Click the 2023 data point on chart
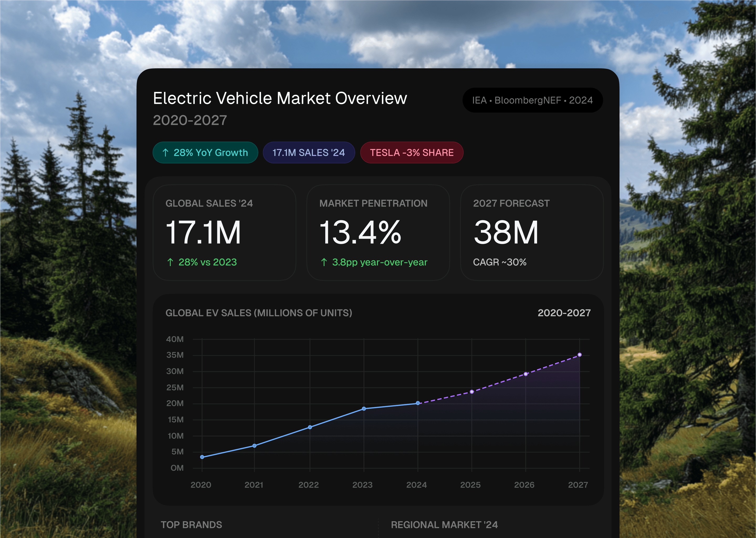The width and height of the screenshot is (756, 538). pyautogui.click(x=364, y=408)
